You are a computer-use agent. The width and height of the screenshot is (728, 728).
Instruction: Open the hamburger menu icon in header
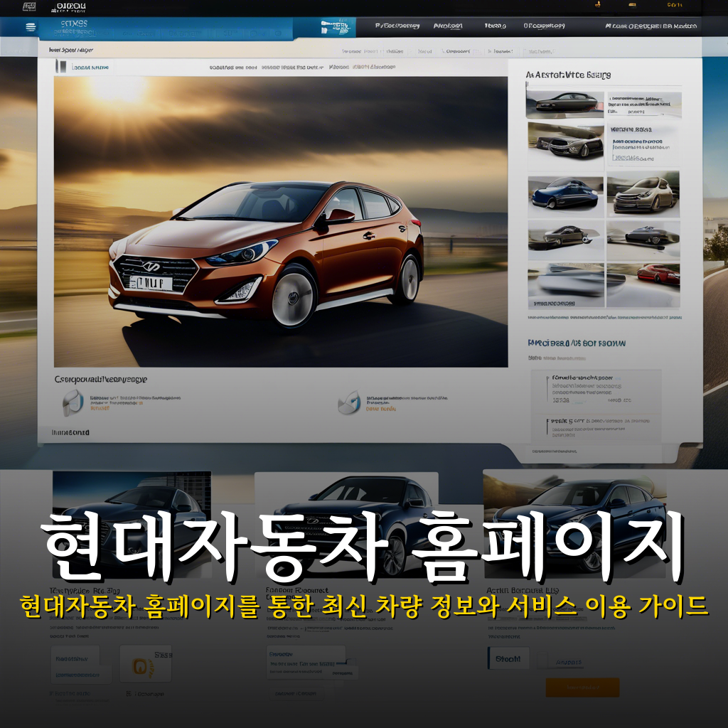point(31,27)
